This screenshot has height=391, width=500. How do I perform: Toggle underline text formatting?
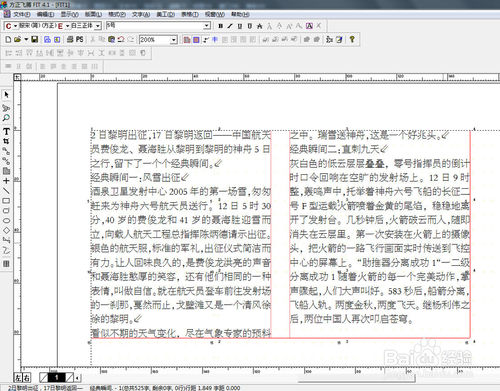[x=240, y=26]
